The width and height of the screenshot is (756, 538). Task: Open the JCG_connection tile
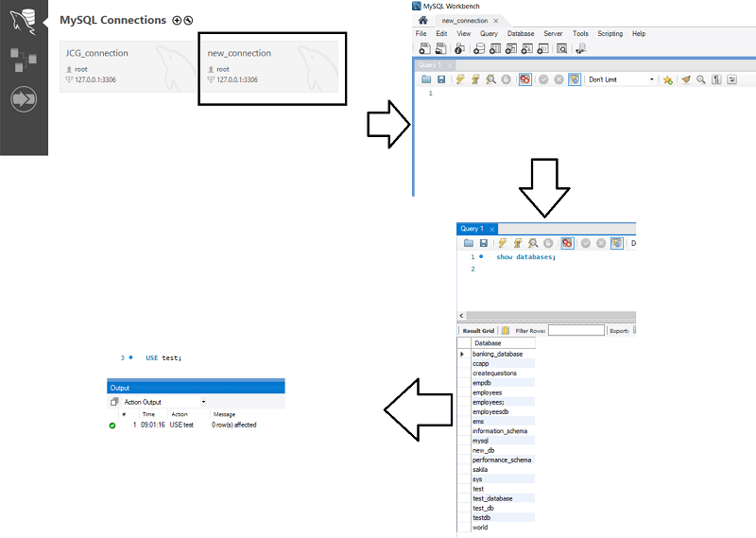[x=128, y=66]
